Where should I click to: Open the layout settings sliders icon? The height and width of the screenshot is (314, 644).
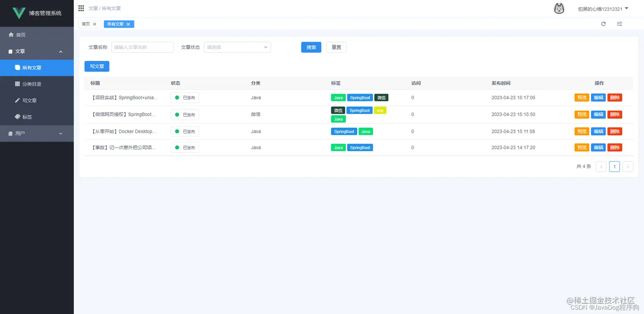click(620, 24)
